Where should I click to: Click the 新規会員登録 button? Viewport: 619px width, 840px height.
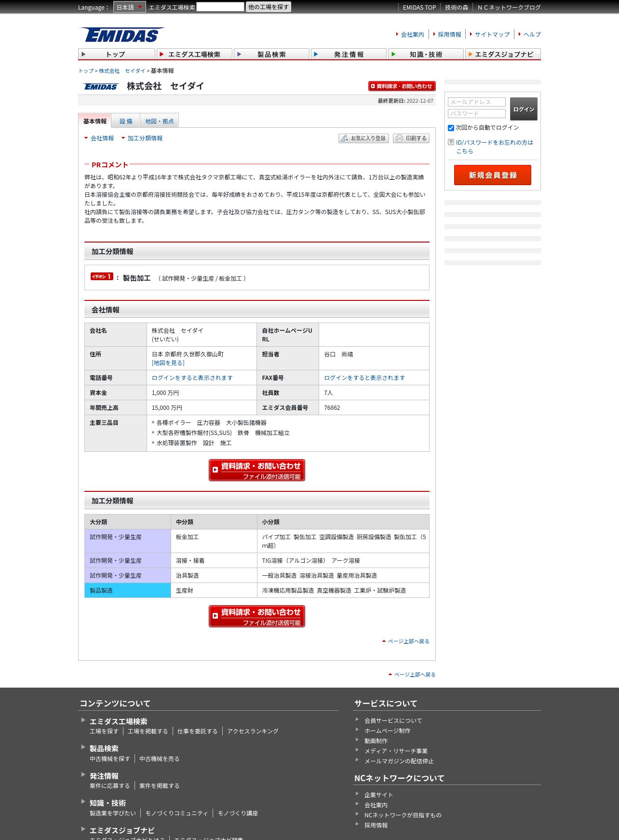click(x=493, y=175)
